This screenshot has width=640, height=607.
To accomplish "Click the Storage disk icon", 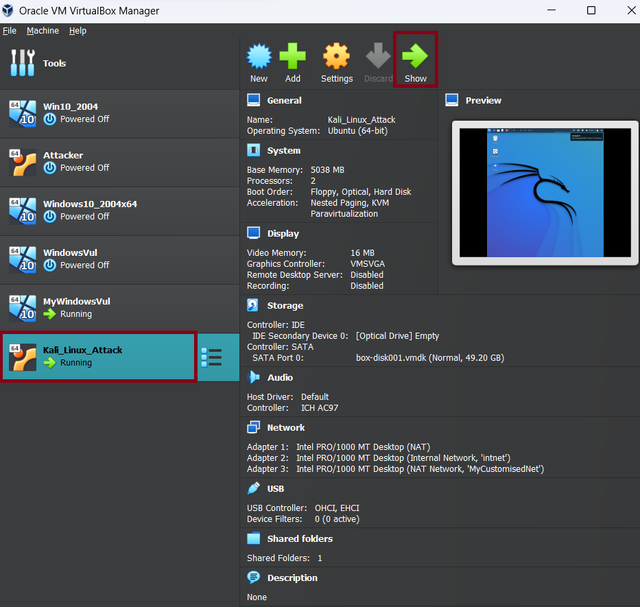I will [253, 305].
